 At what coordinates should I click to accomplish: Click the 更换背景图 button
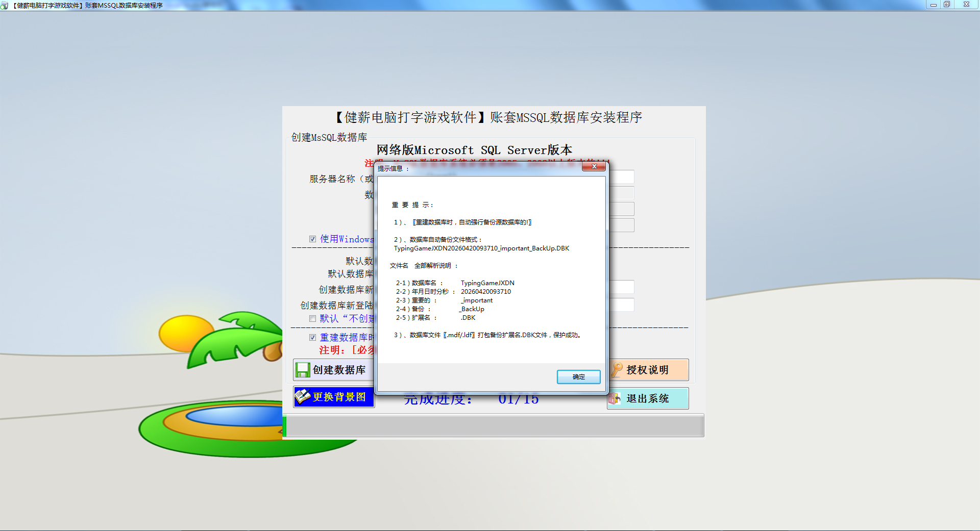[334, 397]
